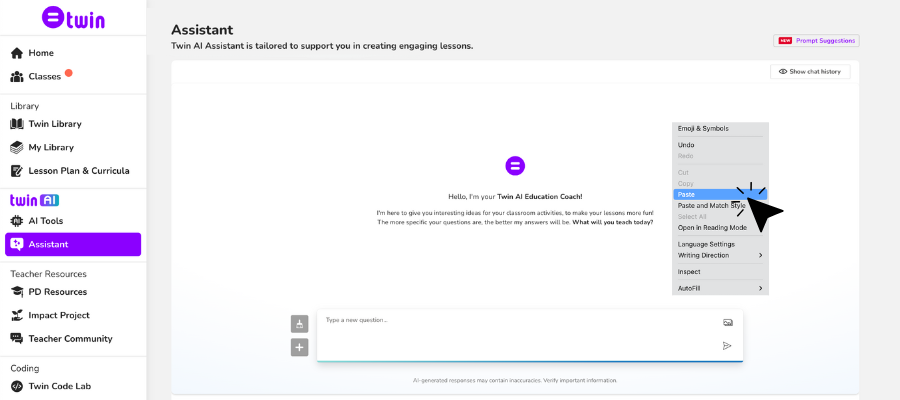Expand the Writing Direction submenu
Image resolution: width=900 pixels, height=400 pixels.
pos(719,255)
